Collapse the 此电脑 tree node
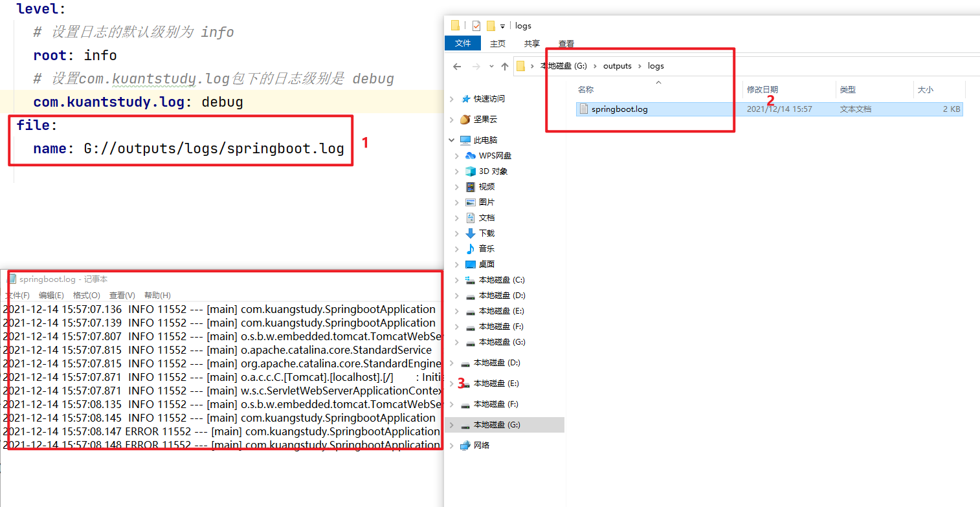The width and height of the screenshot is (980, 507). click(x=452, y=140)
